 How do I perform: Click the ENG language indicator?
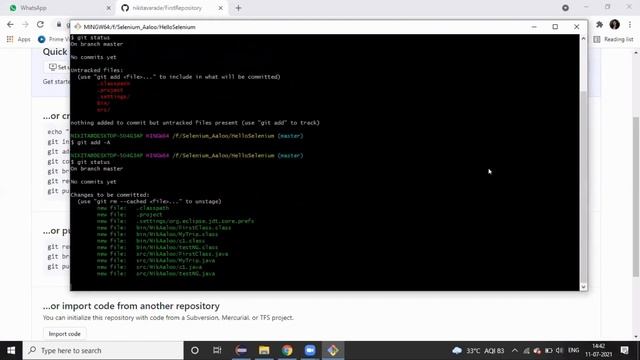pos(573,350)
